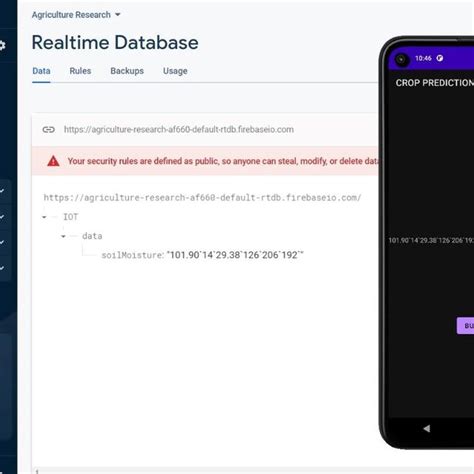Edit the soilMoisture value string
The image size is (474, 474).
point(235,255)
